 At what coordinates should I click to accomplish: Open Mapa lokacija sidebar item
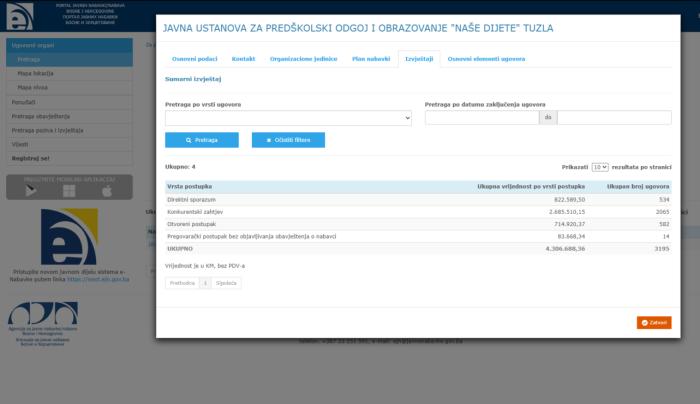(x=69, y=73)
